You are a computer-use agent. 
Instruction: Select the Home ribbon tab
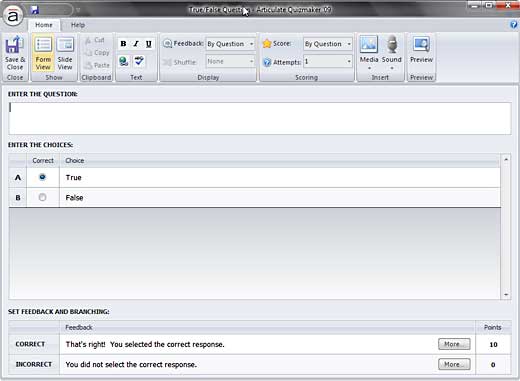pyautogui.click(x=44, y=25)
